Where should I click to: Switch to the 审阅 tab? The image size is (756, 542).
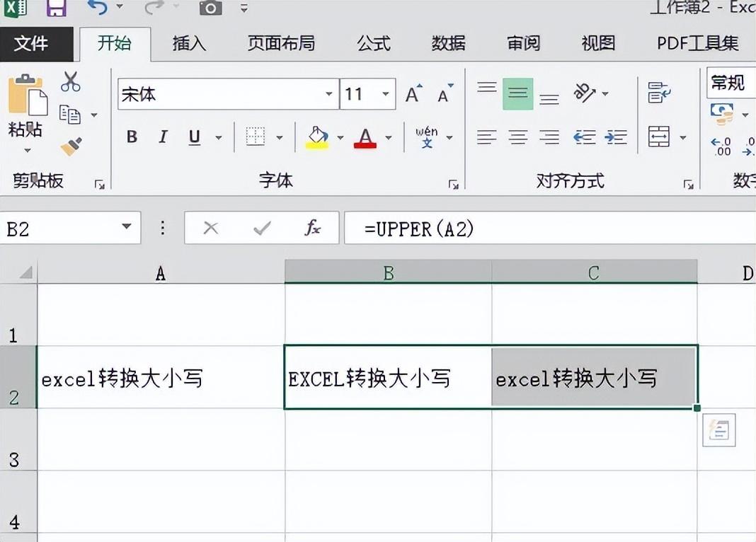523,44
